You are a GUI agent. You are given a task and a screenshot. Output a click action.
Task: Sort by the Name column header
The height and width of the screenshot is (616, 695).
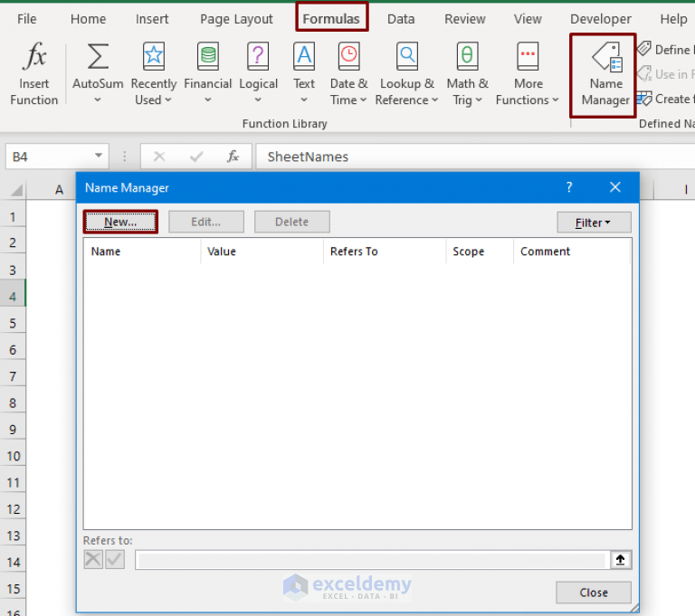(142, 251)
